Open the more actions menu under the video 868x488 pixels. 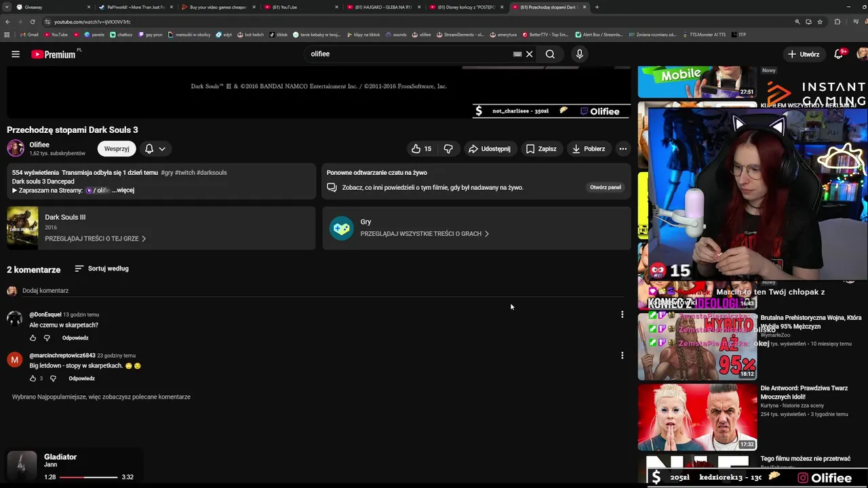(x=623, y=148)
